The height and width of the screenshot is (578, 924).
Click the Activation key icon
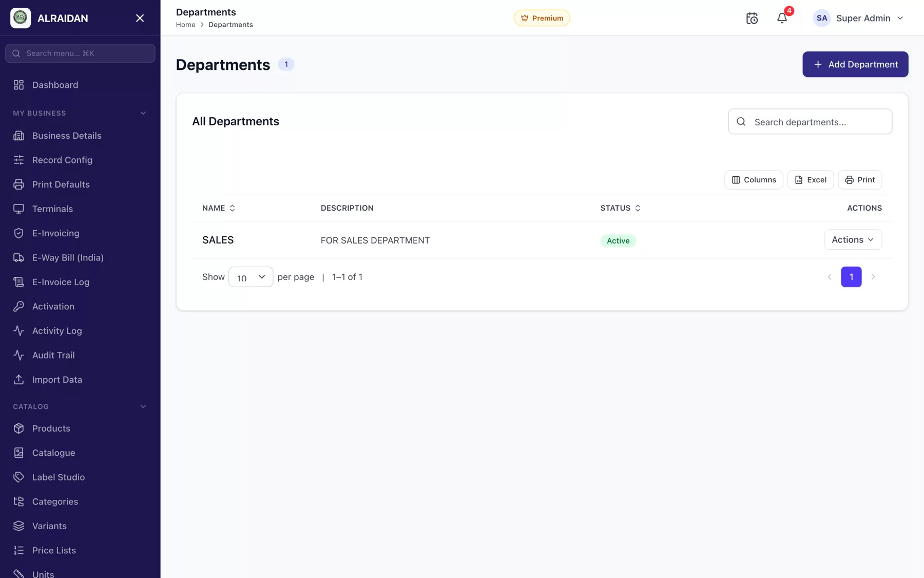pos(19,306)
